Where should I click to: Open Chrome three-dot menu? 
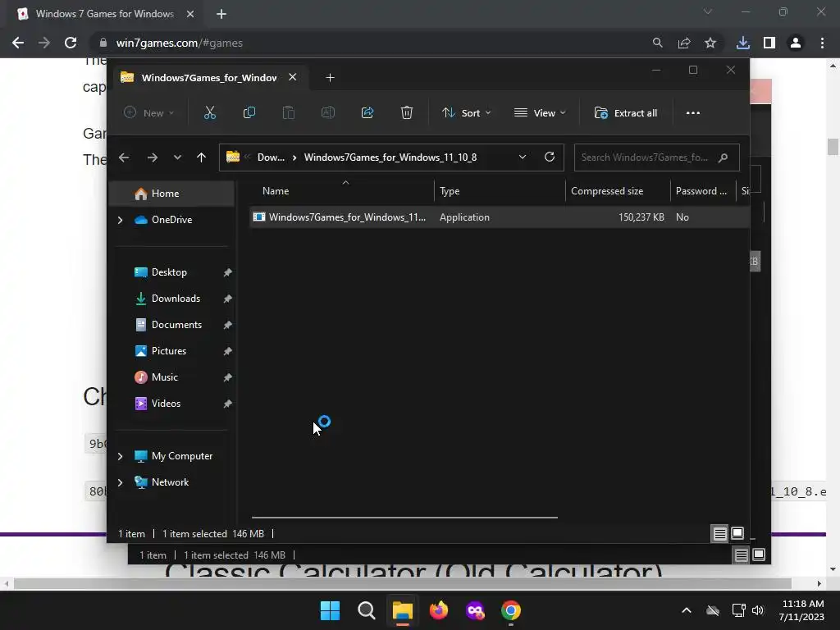coord(822,43)
